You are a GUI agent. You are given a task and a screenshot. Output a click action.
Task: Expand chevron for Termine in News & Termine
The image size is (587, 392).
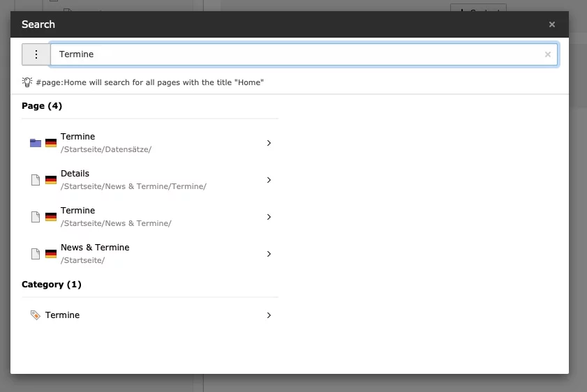[x=269, y=217]
